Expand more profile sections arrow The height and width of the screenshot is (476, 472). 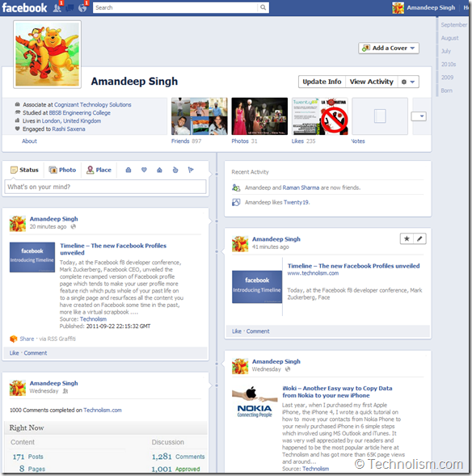(x=419, y=116)
